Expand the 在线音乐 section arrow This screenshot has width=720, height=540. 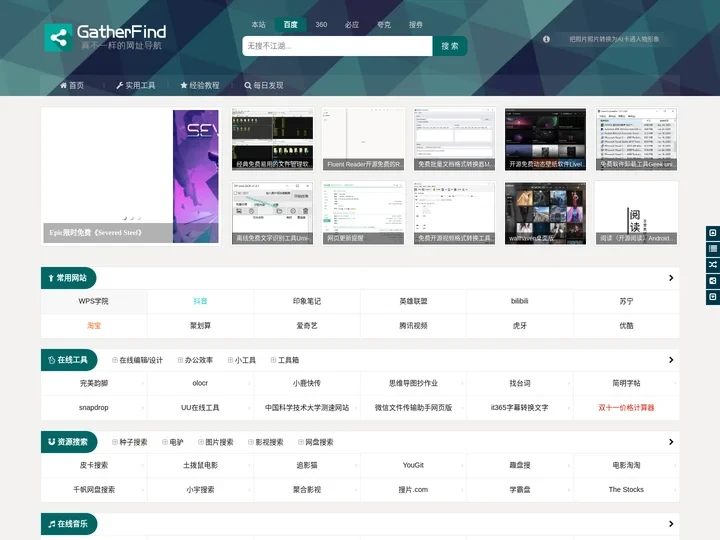tap(671, 524)
